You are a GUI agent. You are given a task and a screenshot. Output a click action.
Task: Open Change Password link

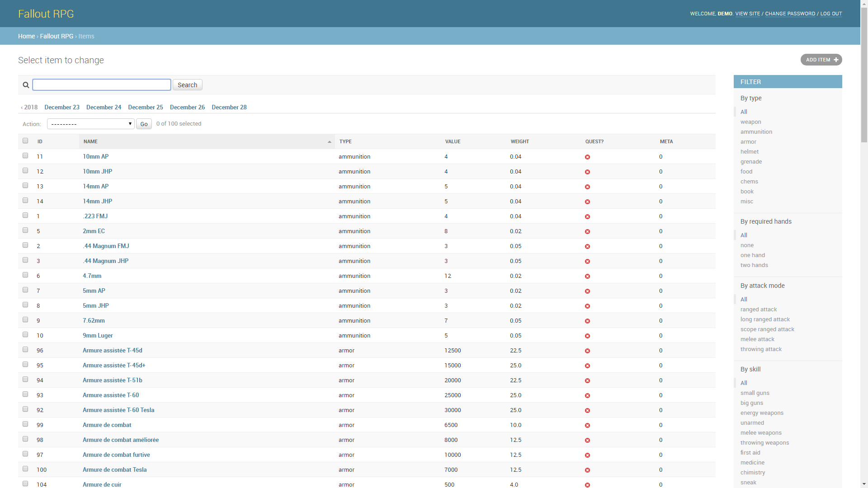tap(790, 14)
